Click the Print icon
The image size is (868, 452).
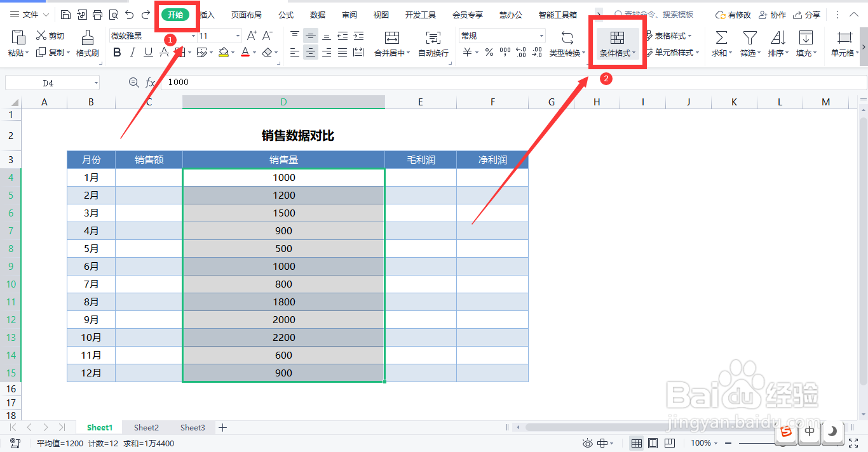[97, 15]
